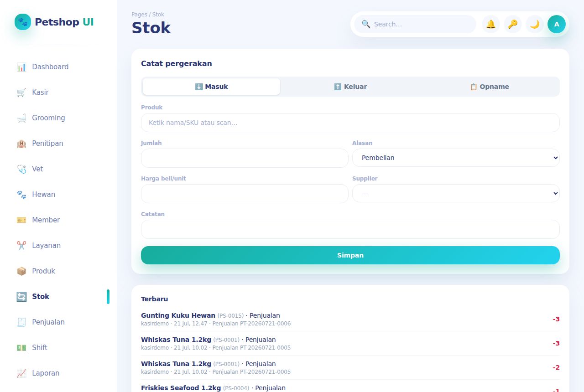This screenshot has height=392, width=584.
Task: Open notifications bell icon
Action: (491, 24)
